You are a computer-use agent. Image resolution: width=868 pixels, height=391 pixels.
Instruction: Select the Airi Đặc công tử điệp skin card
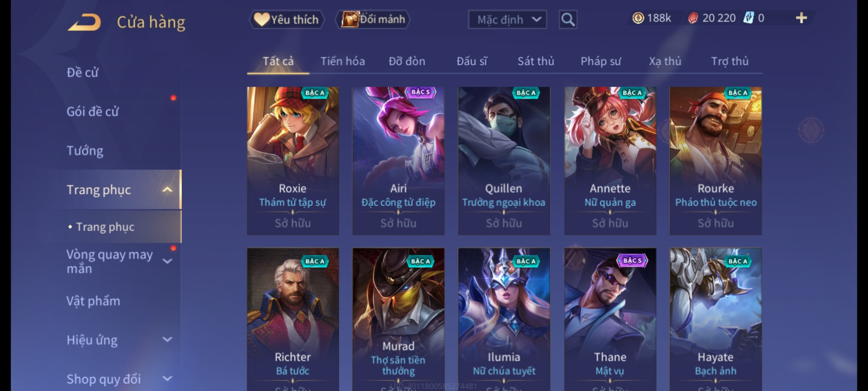(398, 161)
